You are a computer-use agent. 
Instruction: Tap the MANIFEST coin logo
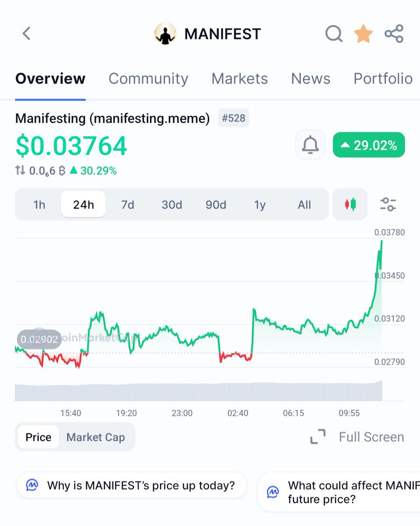pyautogui.click(x=165, y=34)
